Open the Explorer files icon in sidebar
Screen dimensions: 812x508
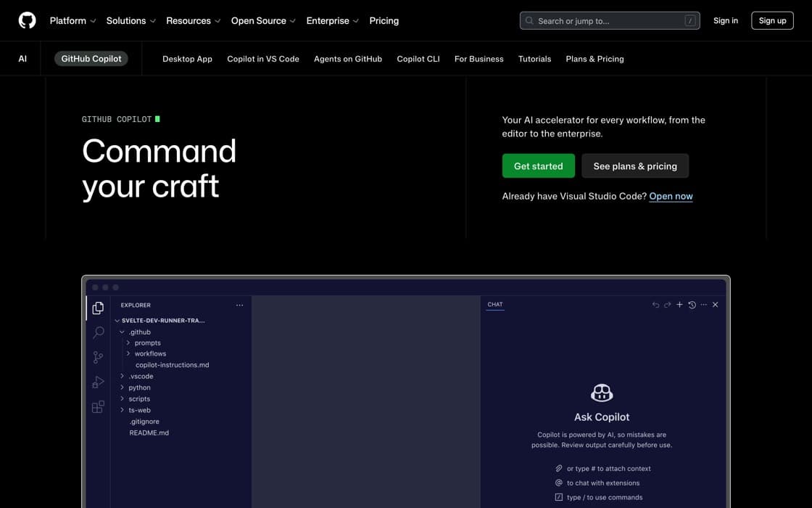click(x=98, y=308)
